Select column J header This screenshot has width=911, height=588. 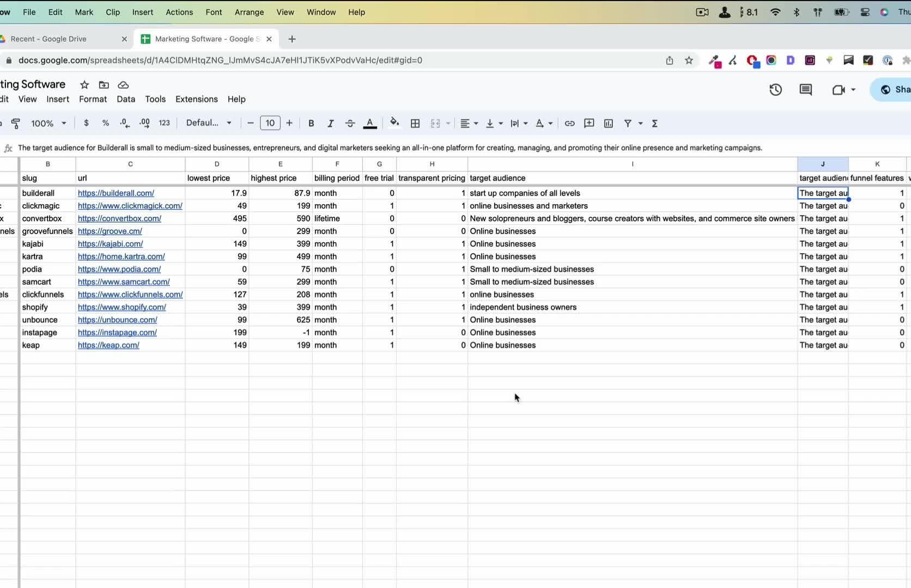click(823, 164)
